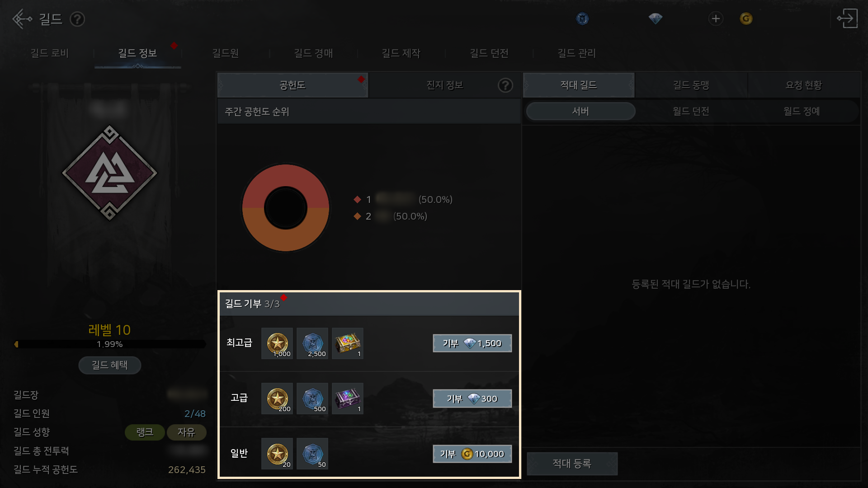Open the help icon beside 길드 title
The image size is (868, 488).
(x=77, y=19)
